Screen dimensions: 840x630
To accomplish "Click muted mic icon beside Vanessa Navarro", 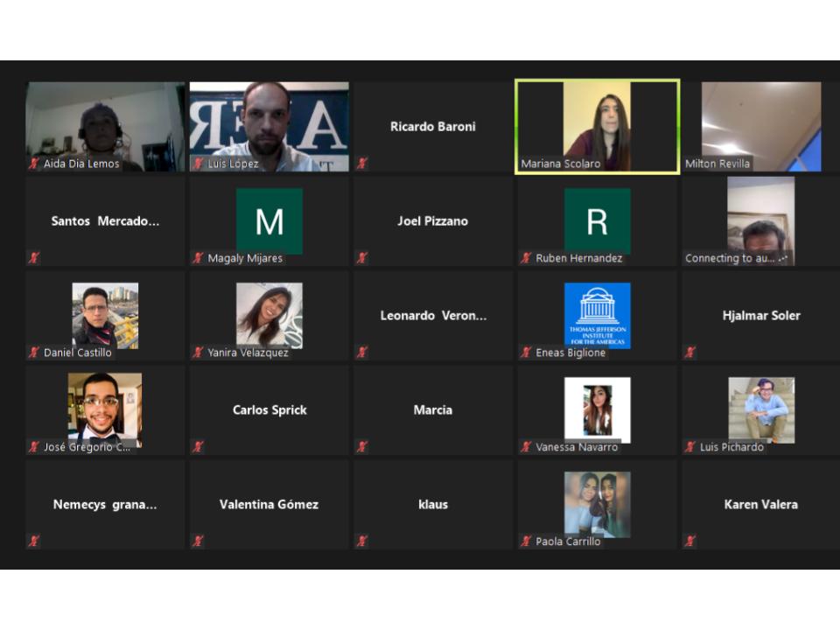I will pyautogui.click(x=527, y=447).
